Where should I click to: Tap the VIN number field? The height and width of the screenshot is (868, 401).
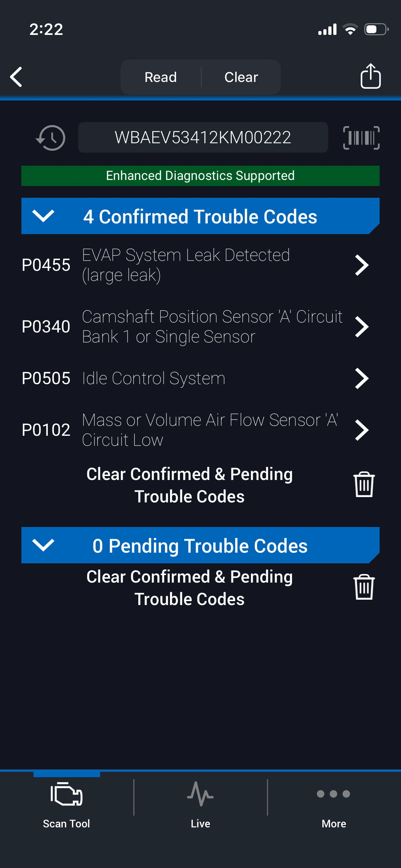[203, 138]
